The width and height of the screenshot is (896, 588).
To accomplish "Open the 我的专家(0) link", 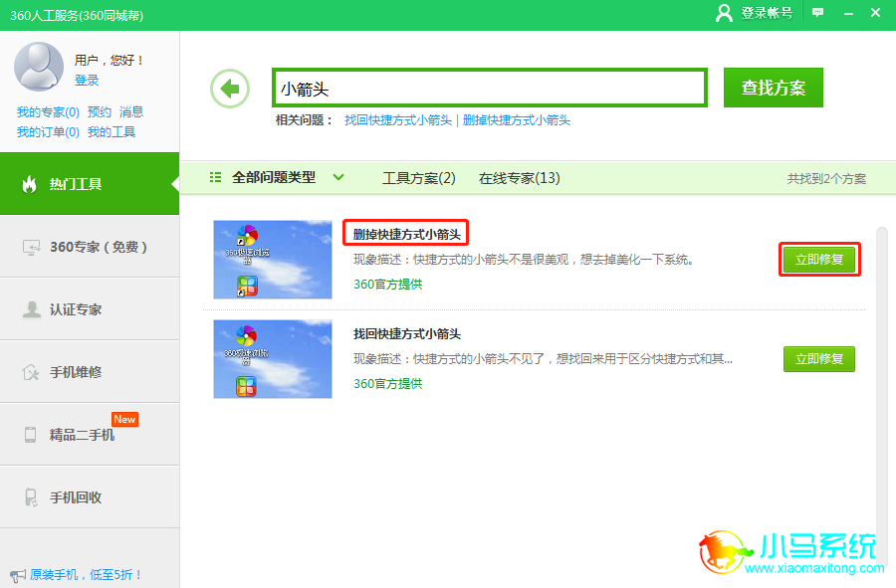I will click(x=48, y=111).
